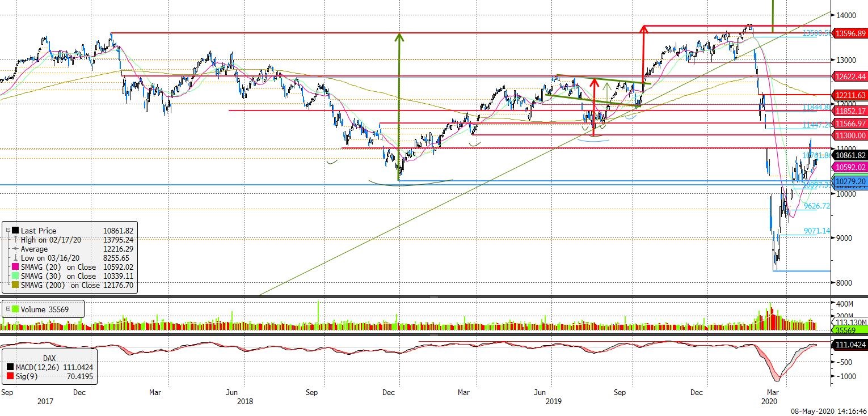Click the blue 10279.20 price tag
Viewport: 868px width, 416px height.
point(849,181)
